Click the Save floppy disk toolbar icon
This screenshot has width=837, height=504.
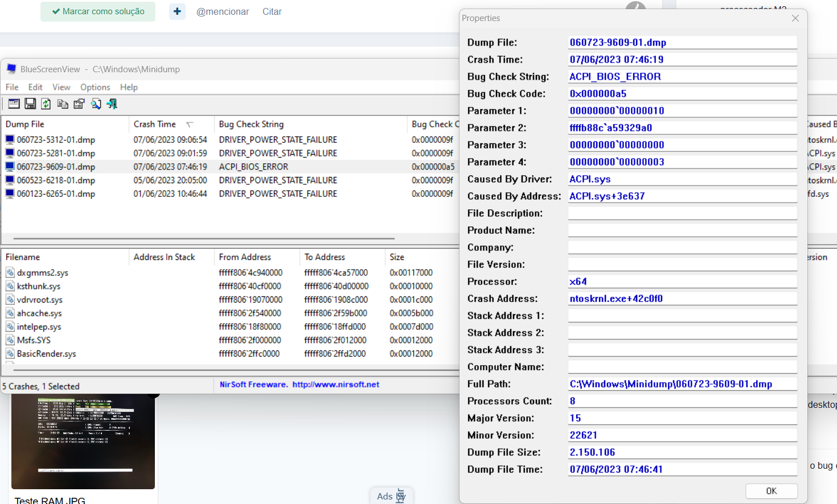pos(30,104)
